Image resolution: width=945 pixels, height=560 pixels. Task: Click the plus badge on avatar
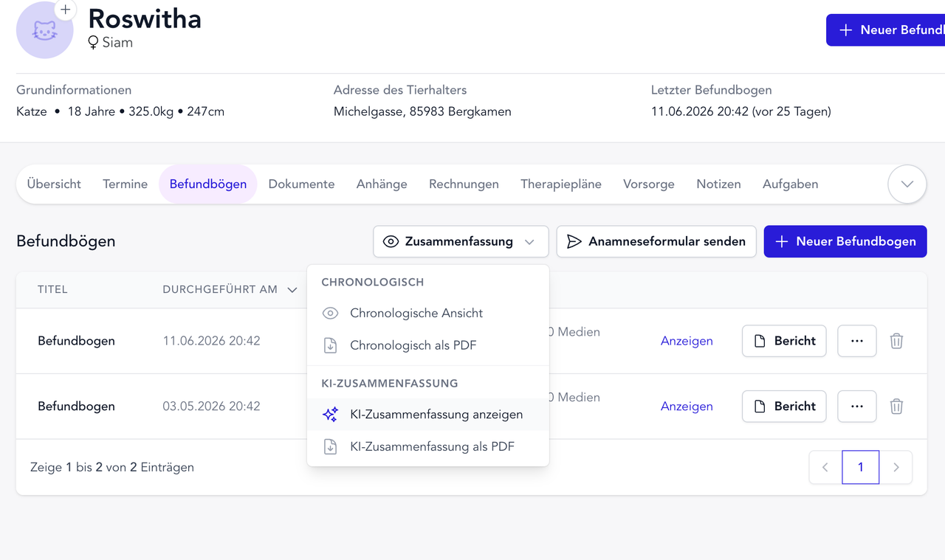click(x=66, y=10)
